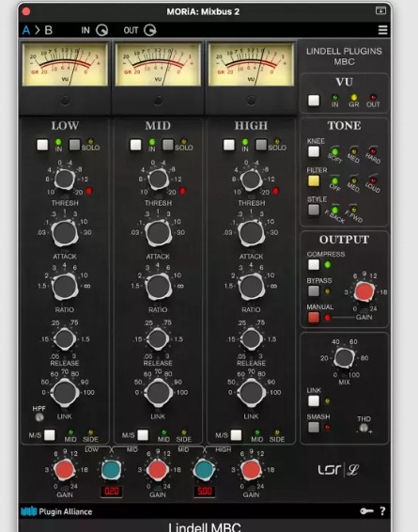Click the HIGH band RATIO knob

coord(251,287)
